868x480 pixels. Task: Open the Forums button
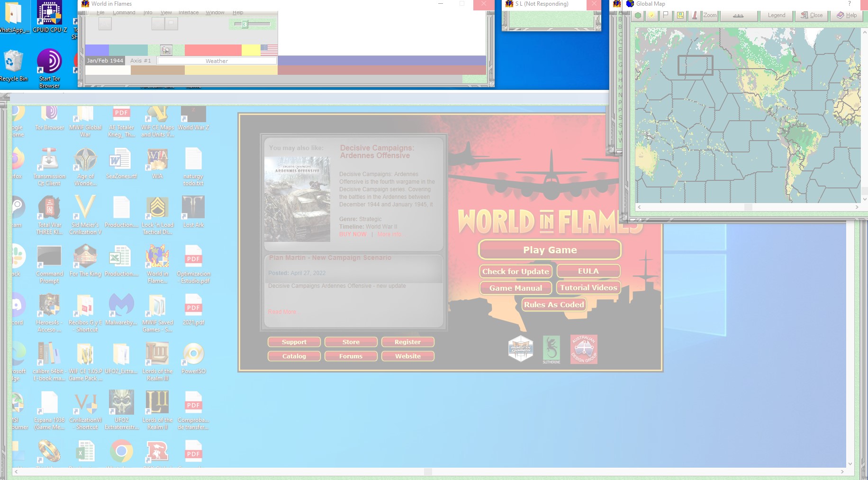(351, 356)
